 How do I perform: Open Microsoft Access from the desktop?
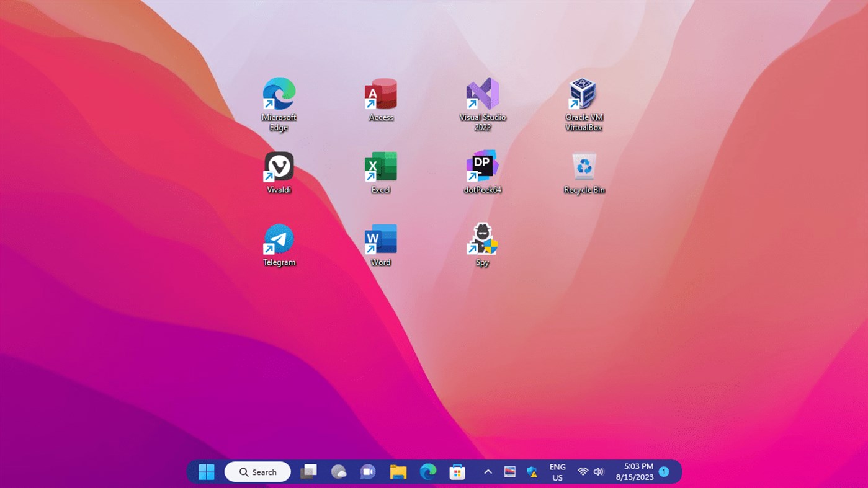(380, 93)
